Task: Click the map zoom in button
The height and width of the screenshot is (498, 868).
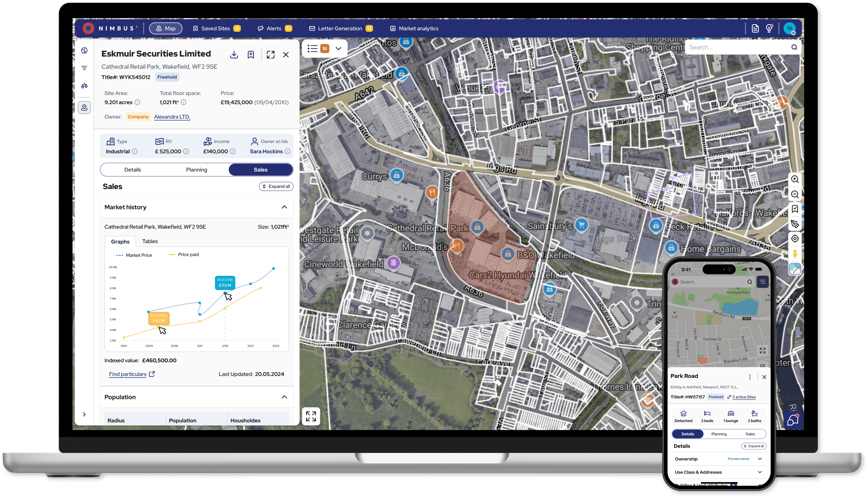Action: click(795, 179)
